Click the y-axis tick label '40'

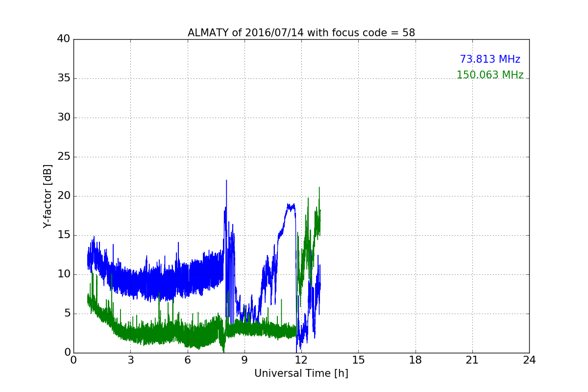64,39
